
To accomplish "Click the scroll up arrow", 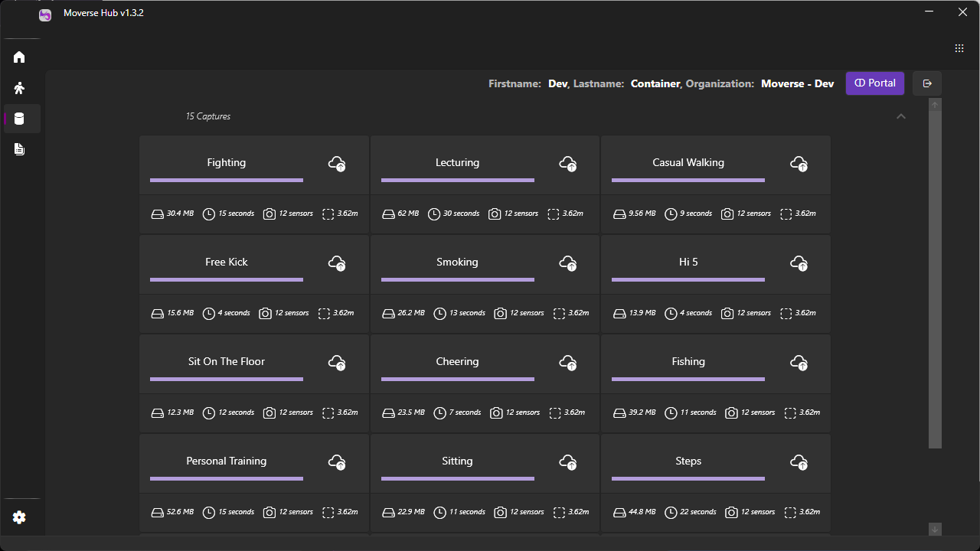I will point(935,105).
